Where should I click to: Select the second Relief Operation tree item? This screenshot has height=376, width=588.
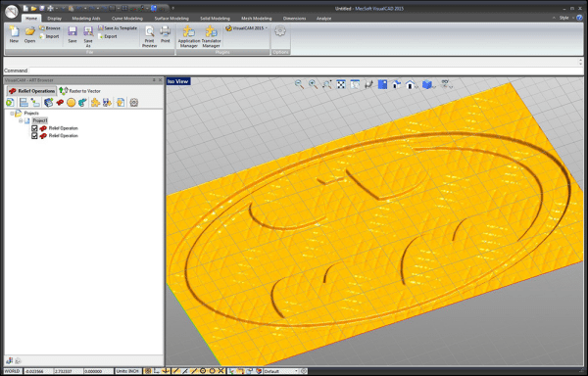(64, 136)
